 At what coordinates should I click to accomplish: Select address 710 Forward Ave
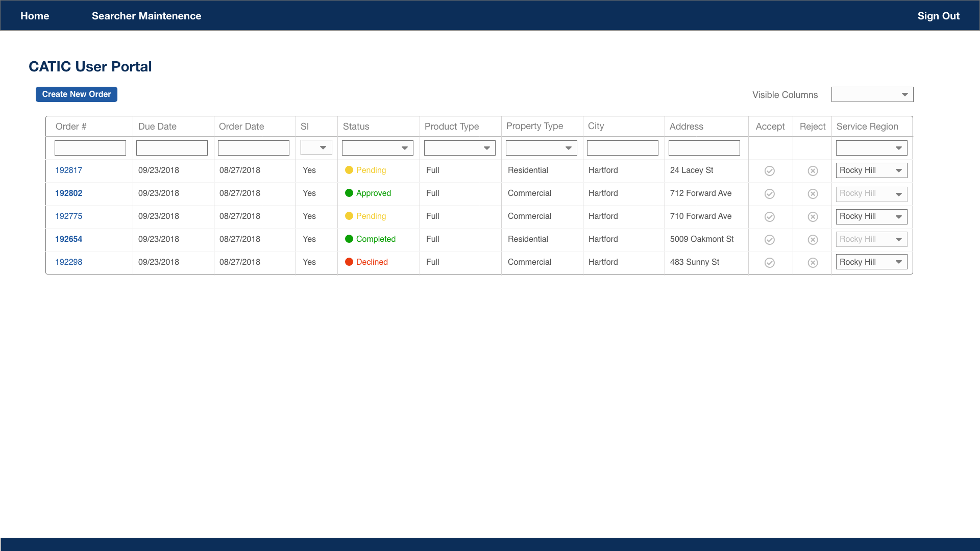701,216
